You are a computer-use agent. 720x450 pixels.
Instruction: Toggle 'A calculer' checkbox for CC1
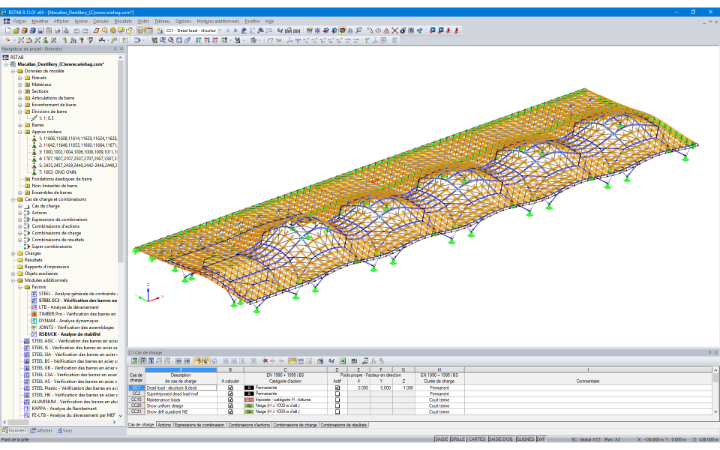[231, 388]
